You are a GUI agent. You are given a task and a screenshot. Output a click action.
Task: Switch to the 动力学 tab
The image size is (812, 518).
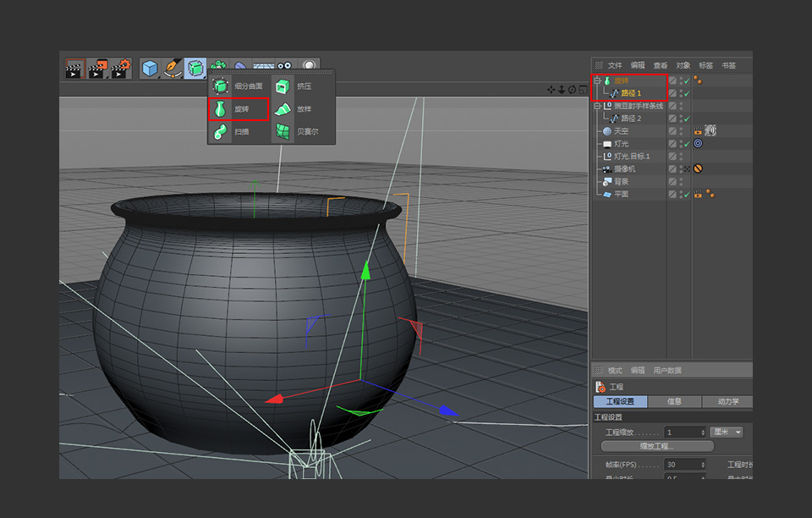pyautogui.click(x=727, y=401)
